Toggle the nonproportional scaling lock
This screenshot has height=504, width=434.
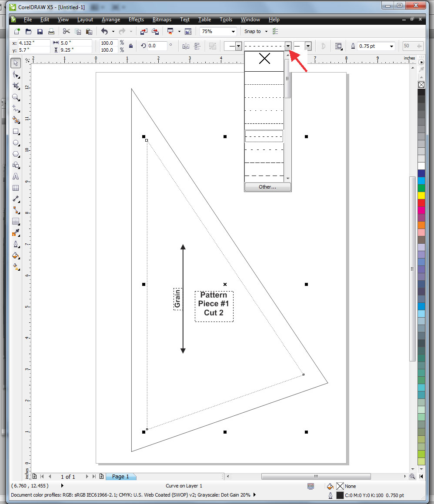click(x=130, y=46)
